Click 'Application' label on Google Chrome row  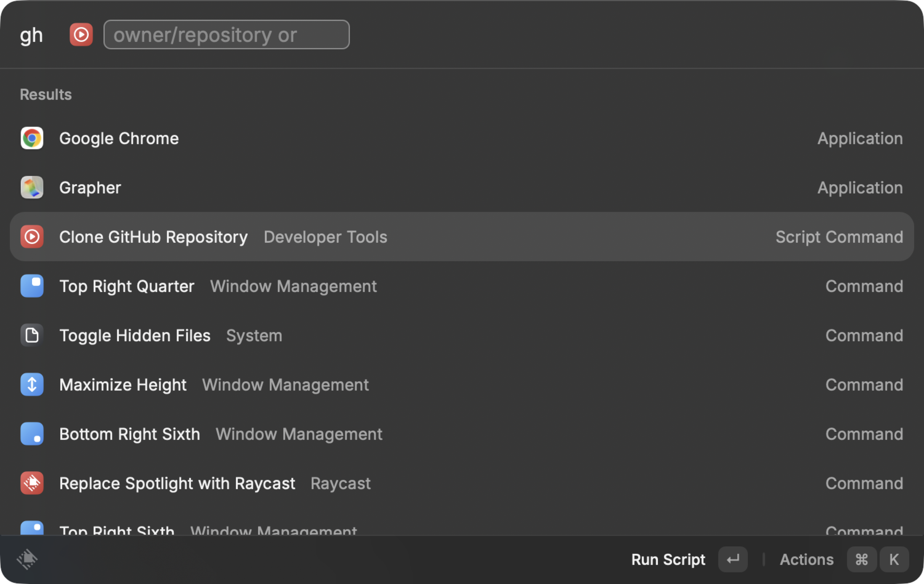(860, 139)
